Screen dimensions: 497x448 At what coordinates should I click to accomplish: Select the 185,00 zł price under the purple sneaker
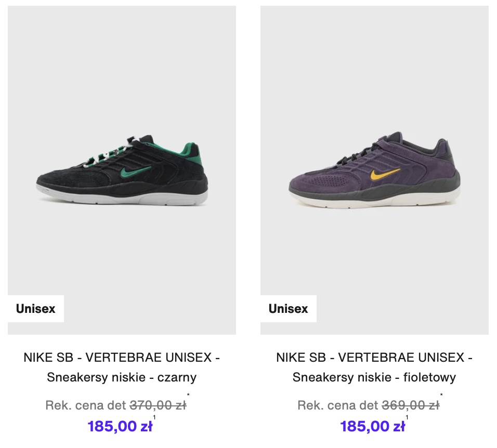pyautogui.click(x=373, y=427)
